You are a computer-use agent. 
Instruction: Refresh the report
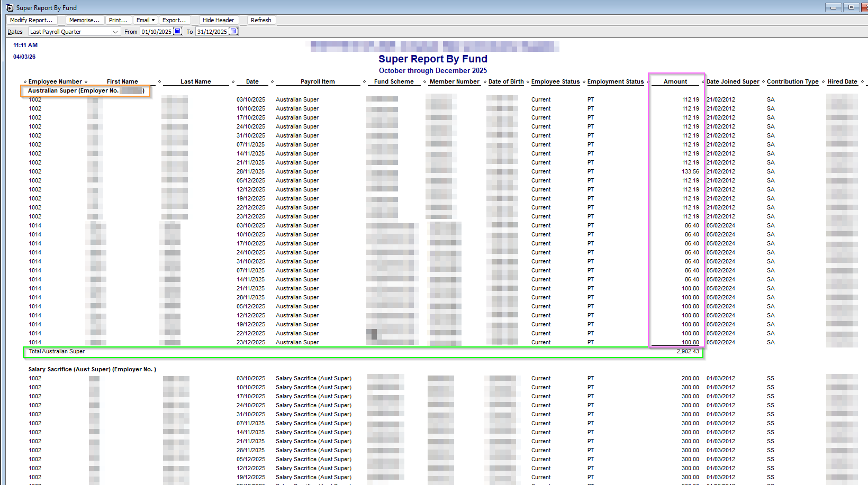click(261, 20)
